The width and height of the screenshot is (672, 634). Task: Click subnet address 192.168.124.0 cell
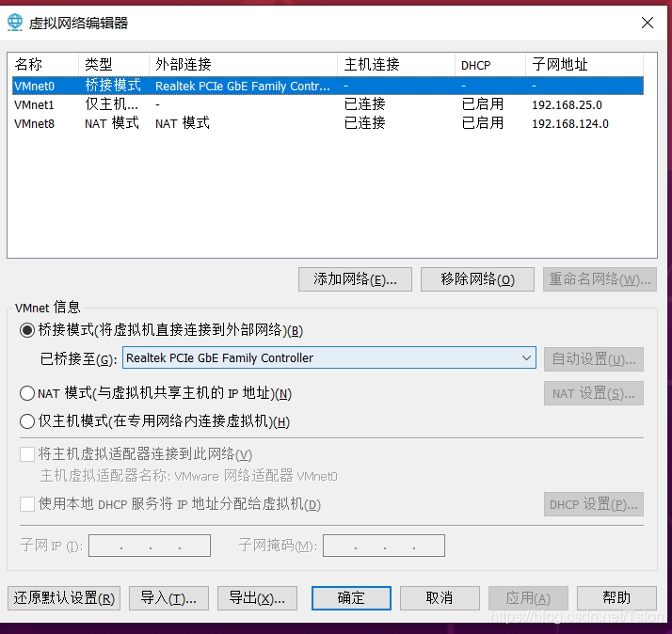[x=570, y=124]
